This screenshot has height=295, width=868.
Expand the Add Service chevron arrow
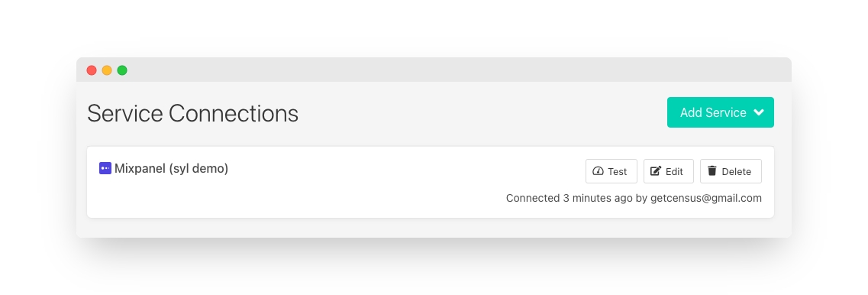[x=758, y=112]
